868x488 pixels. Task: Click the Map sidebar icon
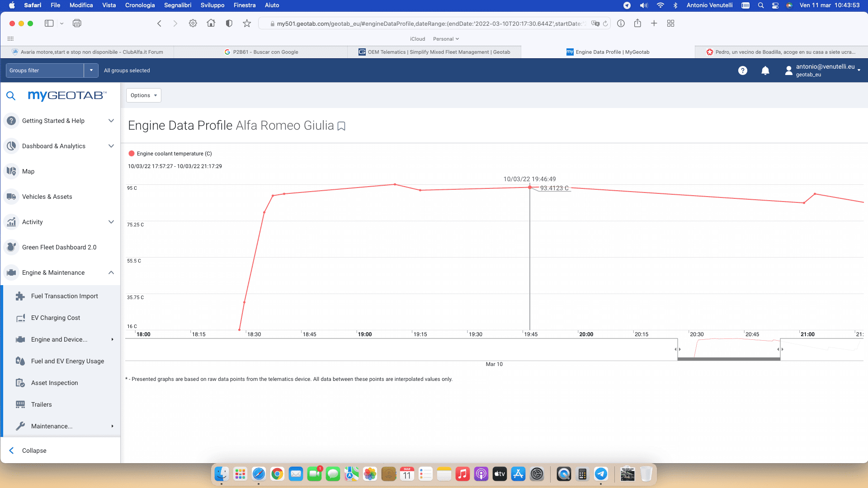(11, 171)
